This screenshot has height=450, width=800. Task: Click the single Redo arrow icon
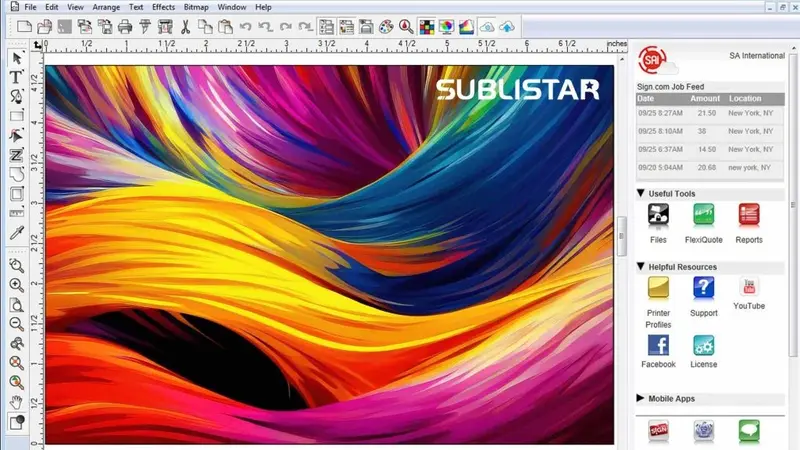(286, 27)
